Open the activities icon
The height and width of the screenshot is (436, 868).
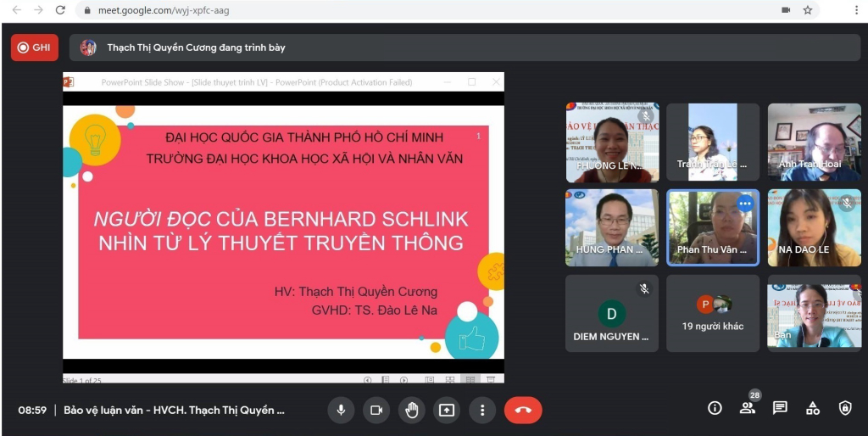tap(813, 408)
